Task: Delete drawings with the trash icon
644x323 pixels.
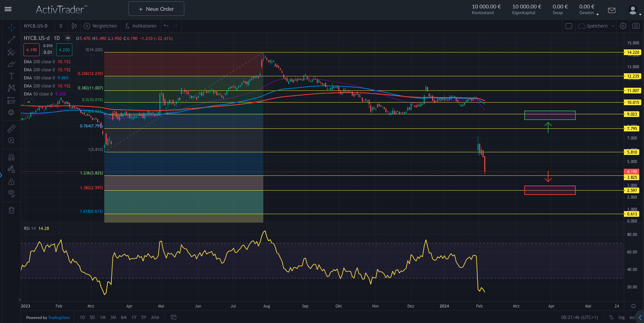Action: [11, 210]
